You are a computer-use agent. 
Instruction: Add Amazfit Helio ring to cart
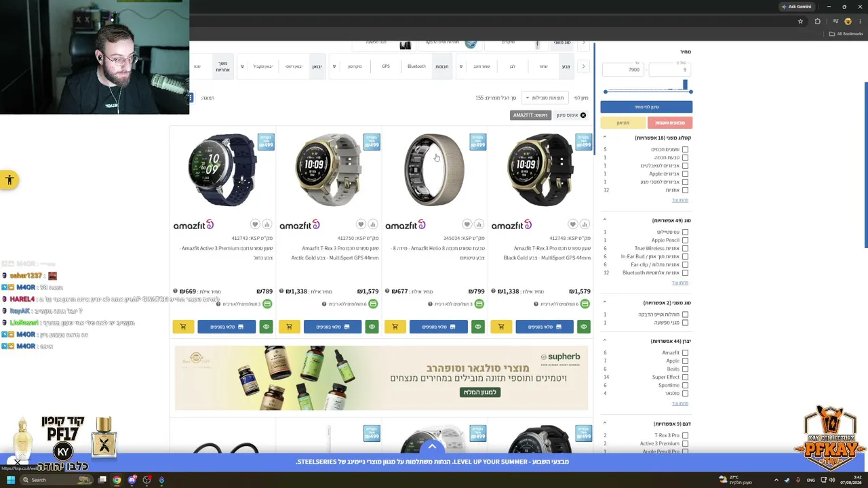coord(395,327)
